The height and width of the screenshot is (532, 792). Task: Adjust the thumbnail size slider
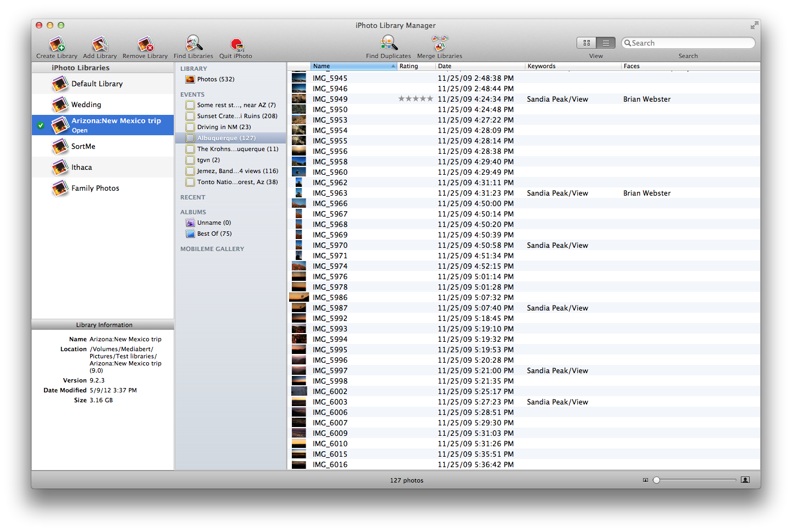click(657, 480)
